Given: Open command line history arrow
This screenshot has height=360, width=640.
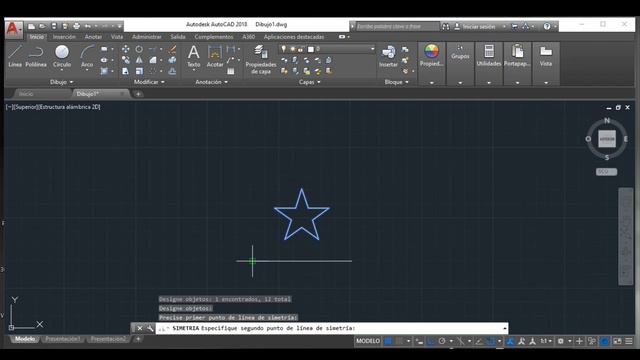Looking at the screenshot, I should click(504, 328).
